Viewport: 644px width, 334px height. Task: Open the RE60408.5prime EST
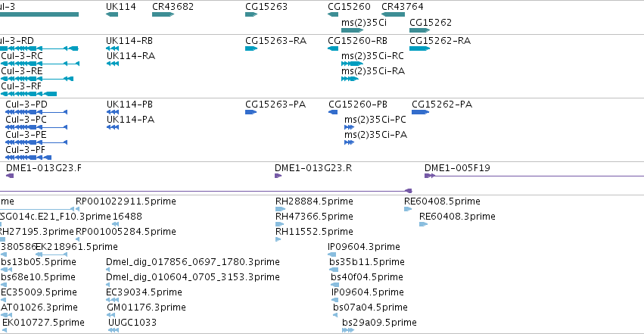pyautogui.click(x=443, y=201)
